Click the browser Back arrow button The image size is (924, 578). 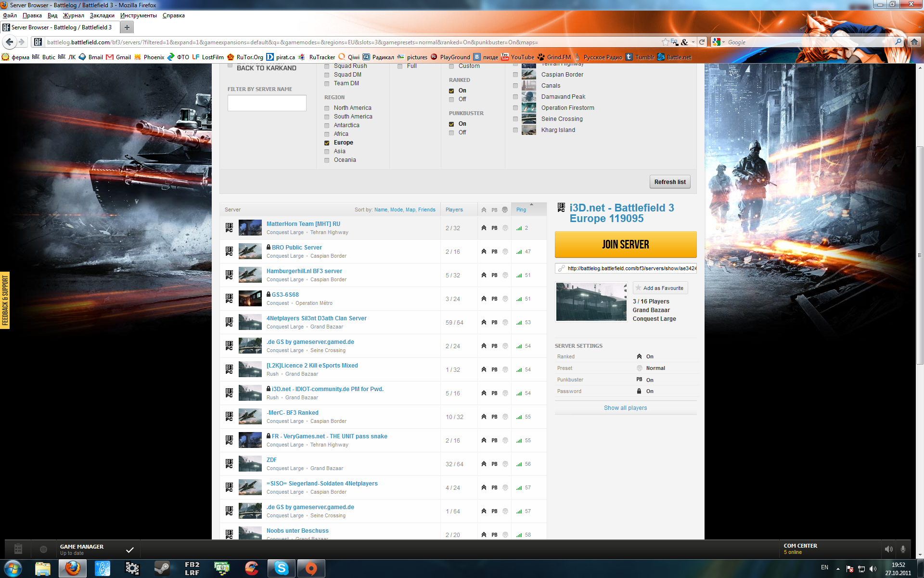tap(9, 42)
